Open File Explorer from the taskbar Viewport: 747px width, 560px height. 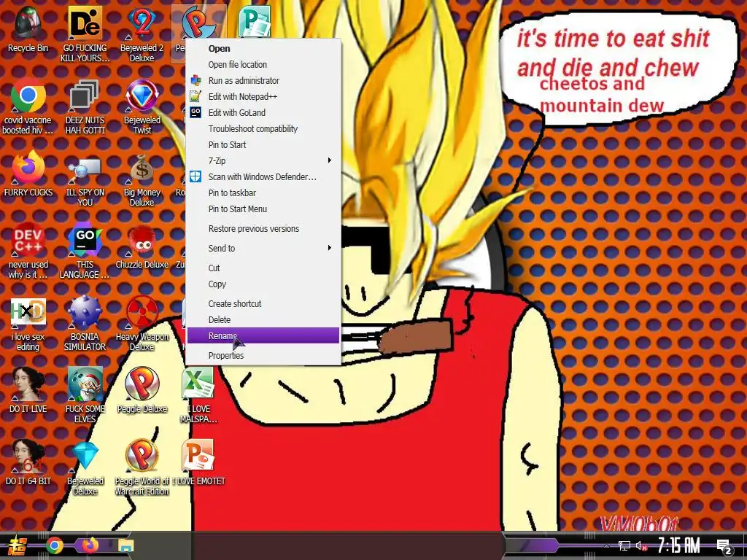[x=125, y=545]
